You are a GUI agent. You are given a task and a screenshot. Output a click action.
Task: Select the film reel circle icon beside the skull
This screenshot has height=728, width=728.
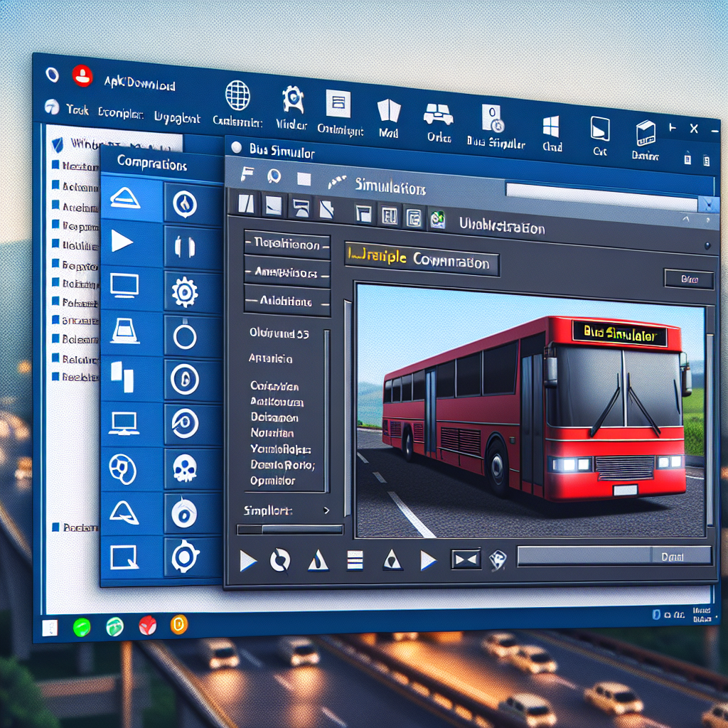pyautogui.click(x=123, y=469)
